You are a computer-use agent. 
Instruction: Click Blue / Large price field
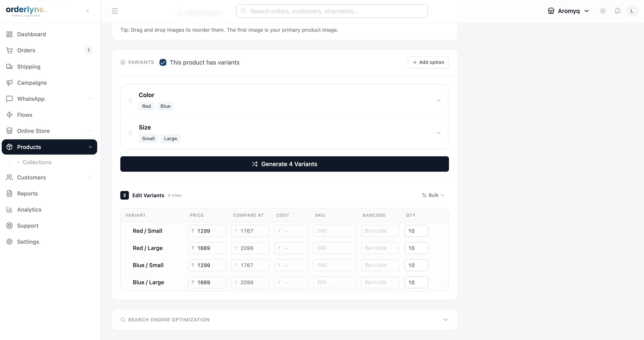207,282
